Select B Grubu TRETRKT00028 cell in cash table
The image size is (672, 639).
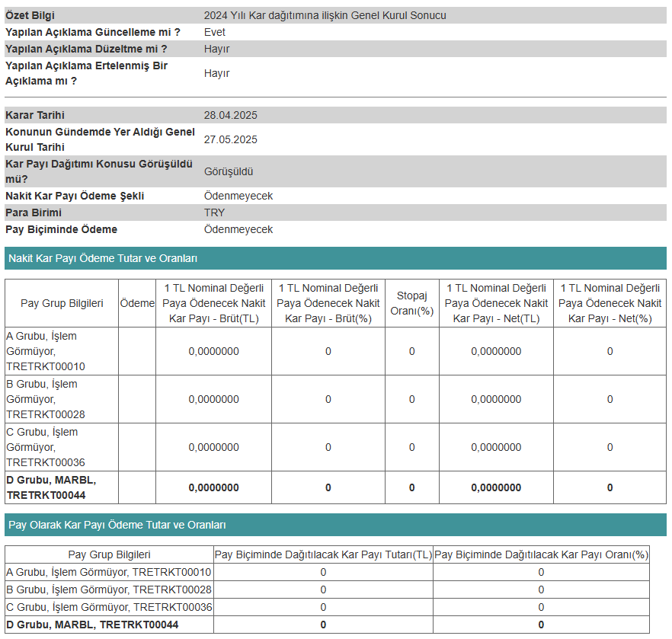[62, 399]
